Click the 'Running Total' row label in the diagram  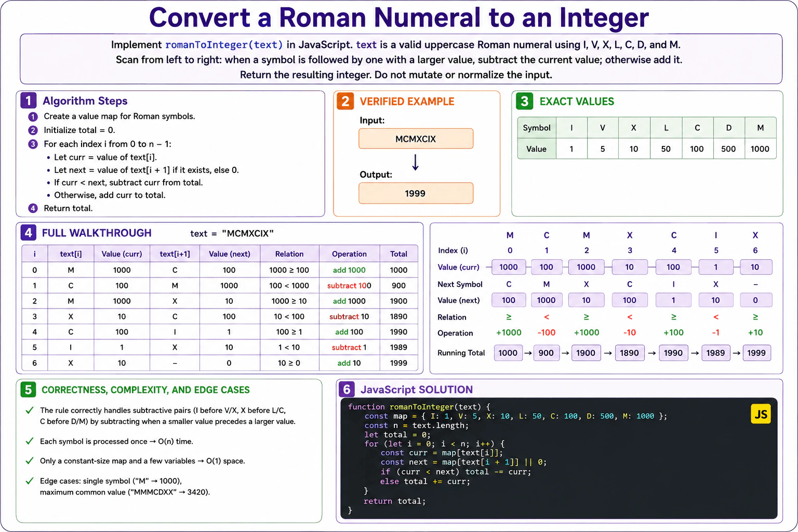point(461,353)
